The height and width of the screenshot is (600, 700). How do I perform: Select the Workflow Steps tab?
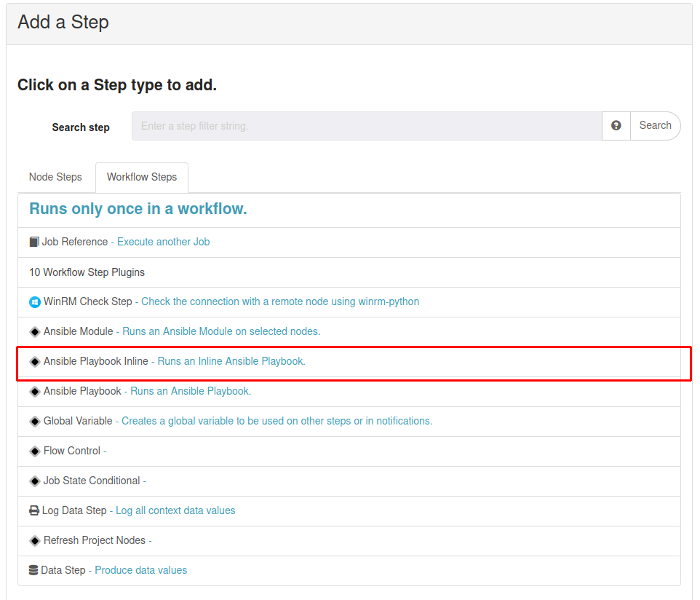tap(142, 178)
